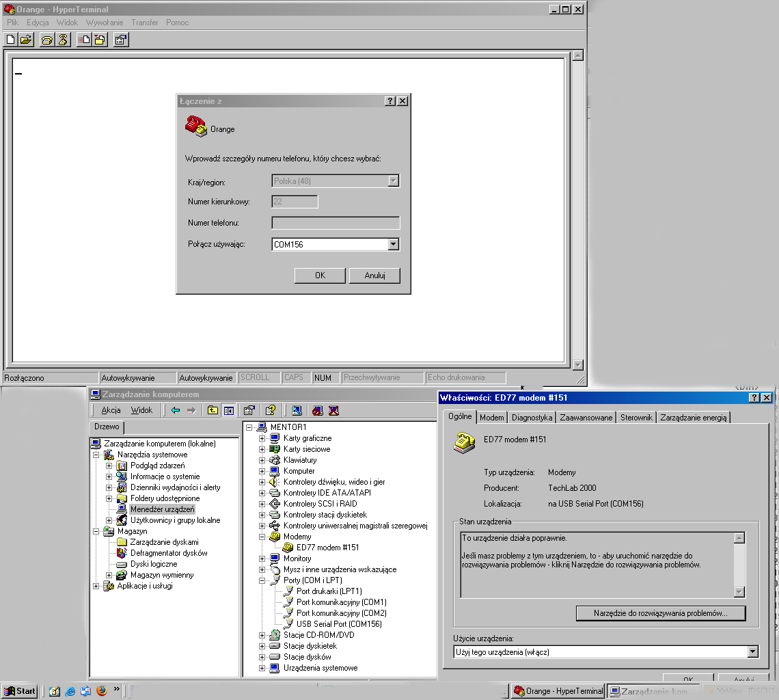This screenshot has width=779, height=700.
Task: Switch to Zarządzanie kom... taskbar button
Action: tap(652, 692)
